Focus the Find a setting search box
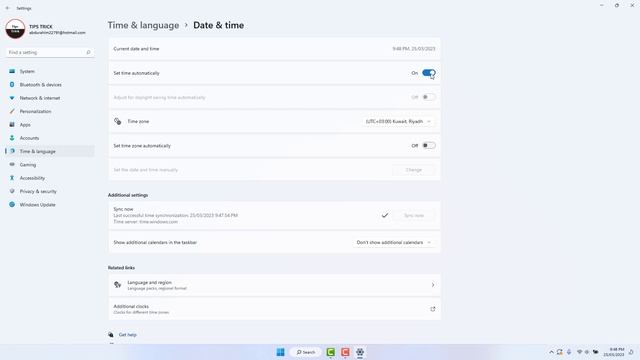Screen dimensions: 640x360 50,52
